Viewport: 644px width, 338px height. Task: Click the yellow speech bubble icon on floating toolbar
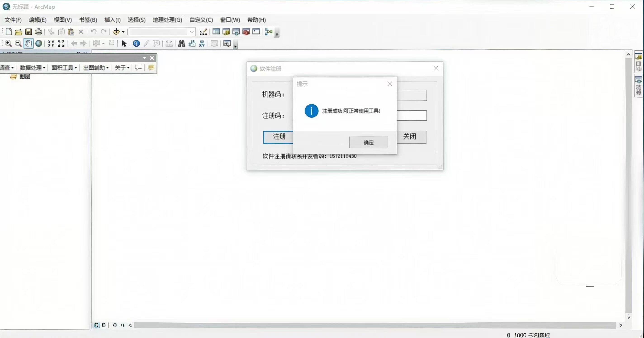(151, 68)
